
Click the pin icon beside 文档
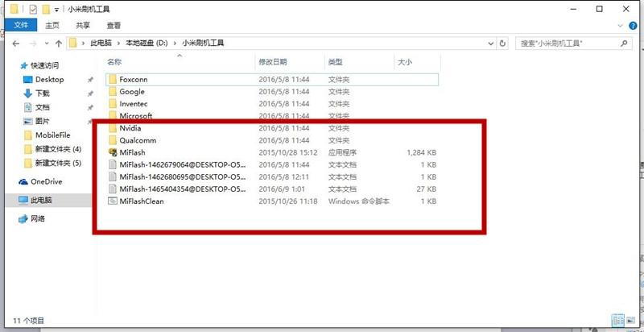[90, 108]
